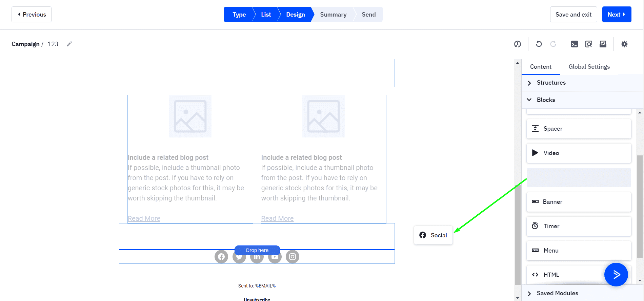This screenshot has width=644, height=301.
Task: Open the version history clock icon
Action: click(517, 44)
